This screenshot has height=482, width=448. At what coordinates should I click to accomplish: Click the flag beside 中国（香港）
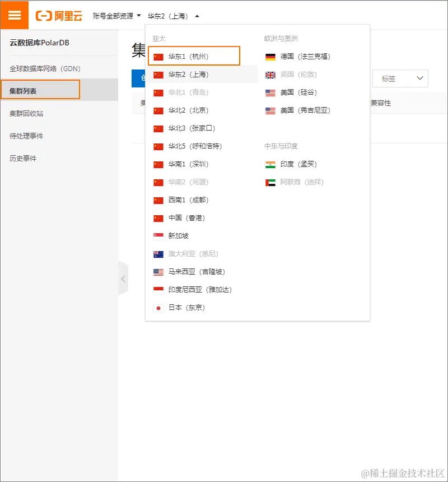[158, 219]
